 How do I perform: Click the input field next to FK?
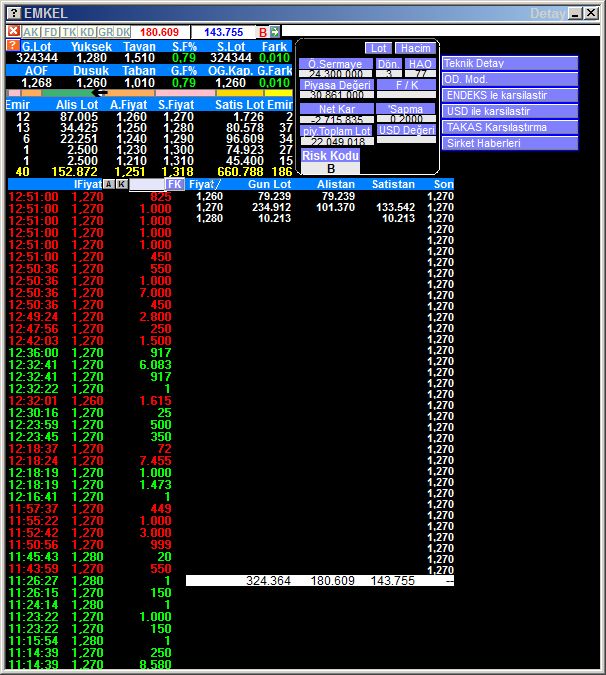[147, 184]
